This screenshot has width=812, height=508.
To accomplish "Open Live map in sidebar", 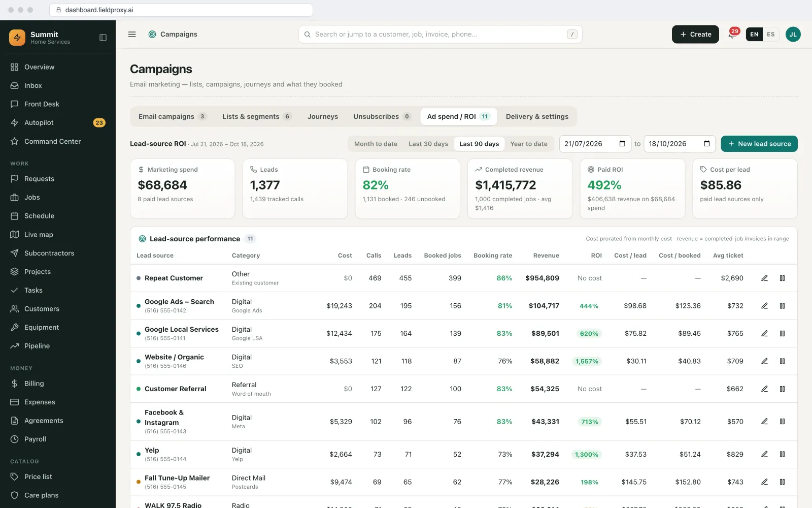I will pos(58,235).
